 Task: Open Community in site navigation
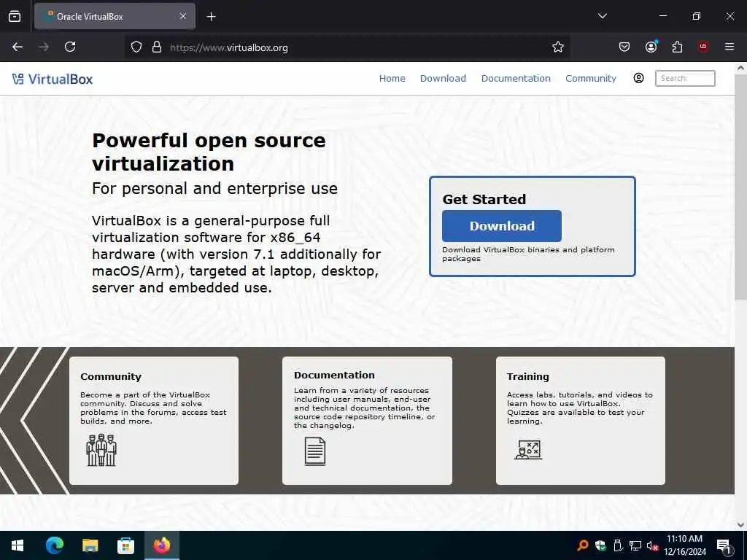click(x=591, y=79)
